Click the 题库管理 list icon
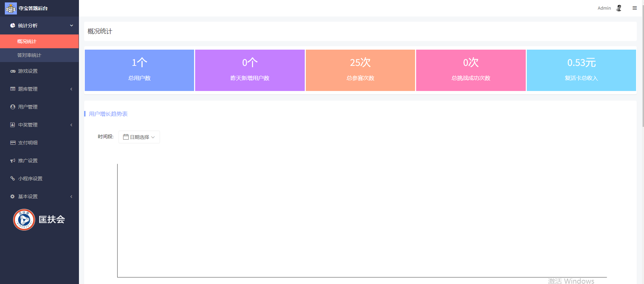Viewport: 644px width, 284px height. 13,89
